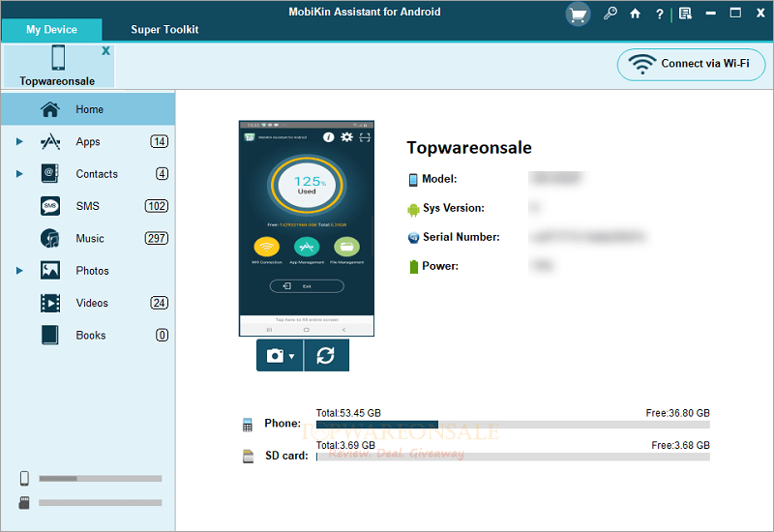The width and height of the screenshot is (774, 532).
Task: Open the Contacts category
Action: [88, 174]
